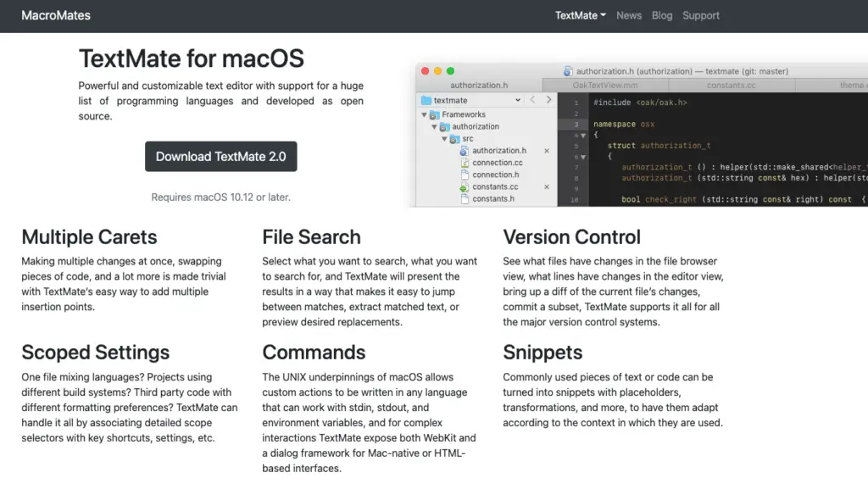Viewport: 868px width, 489px height.
Task: Click line number 1 in the gutter
Action: (x=576, y=103)
